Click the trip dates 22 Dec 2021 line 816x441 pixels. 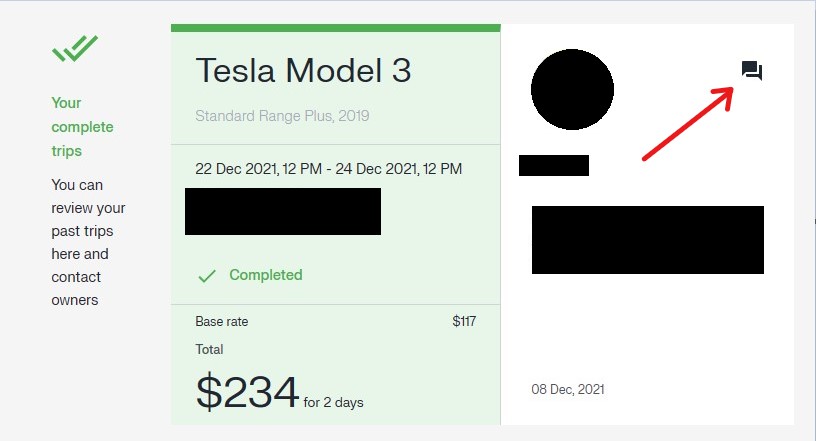click(328, 169)
